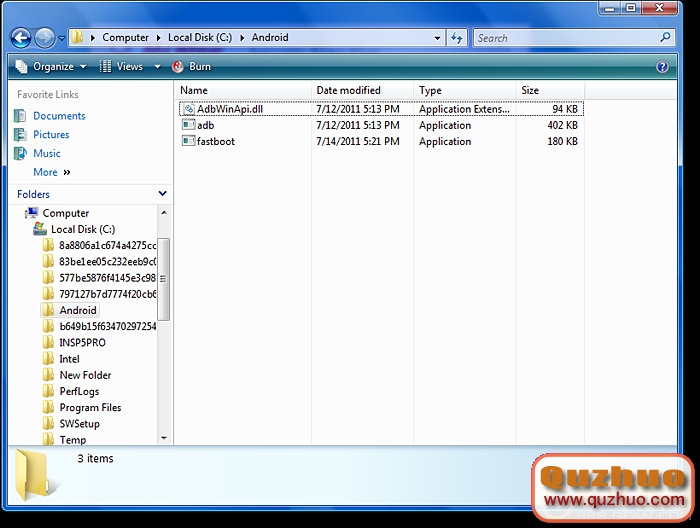Screen dimensions: 700x528
Task: Open the address bar history dropdown
Action: (x=438, y=38)
